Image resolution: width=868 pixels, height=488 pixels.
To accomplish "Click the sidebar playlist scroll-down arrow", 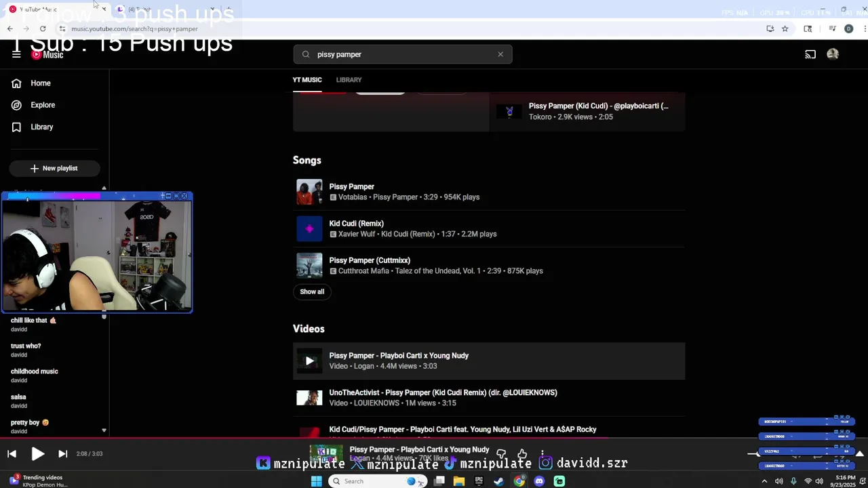I will [x=104, y=430].
